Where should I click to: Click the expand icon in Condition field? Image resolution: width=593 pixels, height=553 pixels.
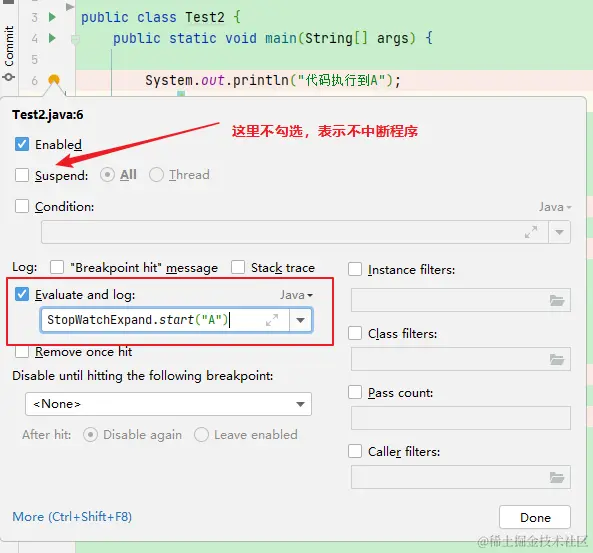tap(531, 232)
